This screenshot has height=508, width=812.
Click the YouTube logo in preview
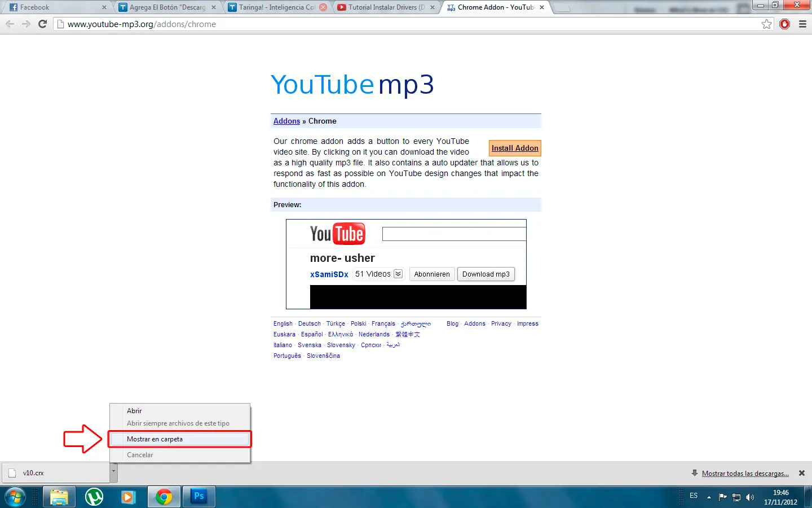(338, 234)
